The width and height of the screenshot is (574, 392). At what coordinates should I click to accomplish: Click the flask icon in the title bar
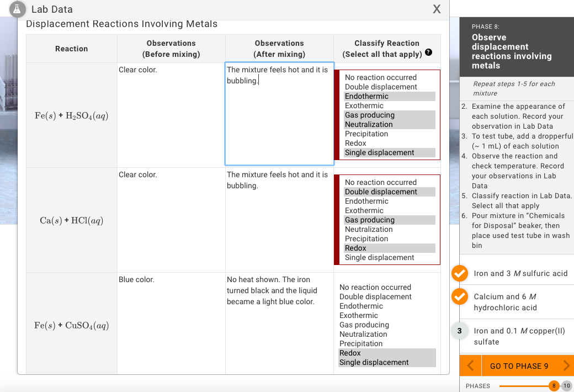[x=18, y=9]
